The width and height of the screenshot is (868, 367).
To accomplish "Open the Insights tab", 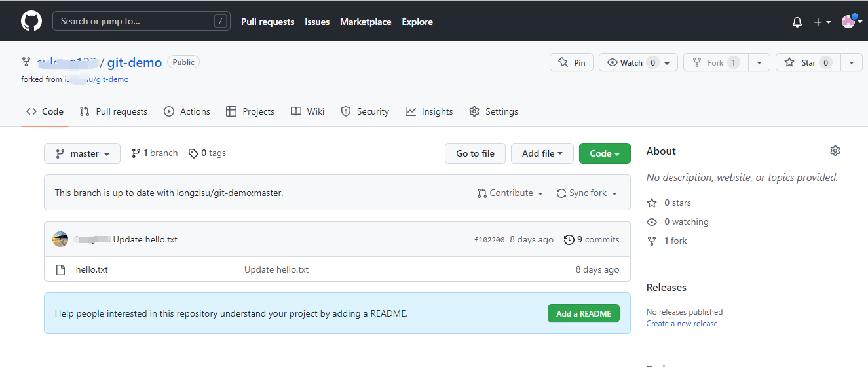I will [x=429, y=111].
